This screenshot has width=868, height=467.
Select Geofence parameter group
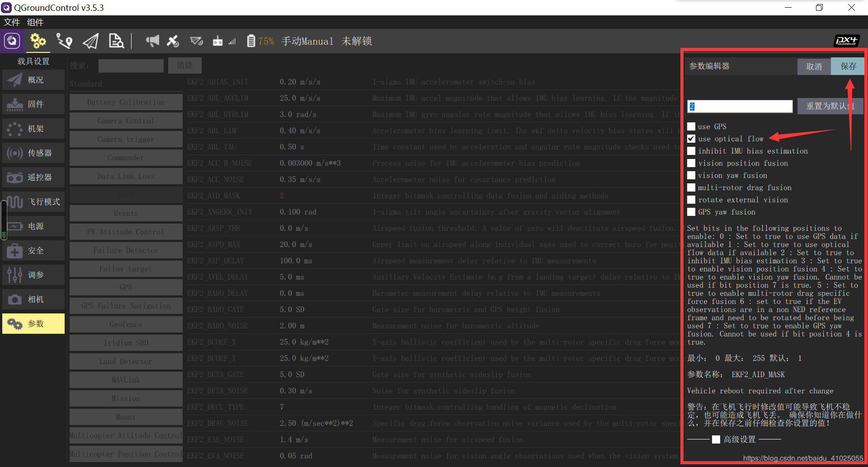tap(126, 324)
